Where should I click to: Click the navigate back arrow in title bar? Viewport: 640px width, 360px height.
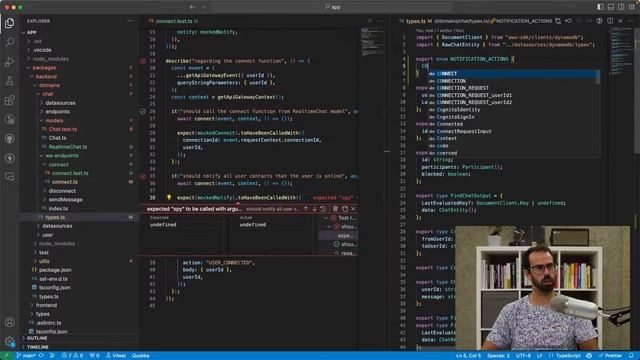[192, 7]
